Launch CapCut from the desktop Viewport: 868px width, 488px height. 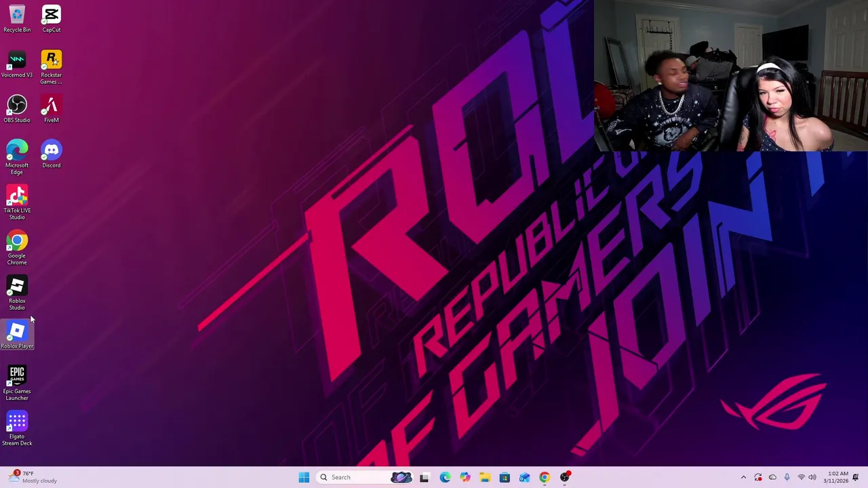click(51, 18)
